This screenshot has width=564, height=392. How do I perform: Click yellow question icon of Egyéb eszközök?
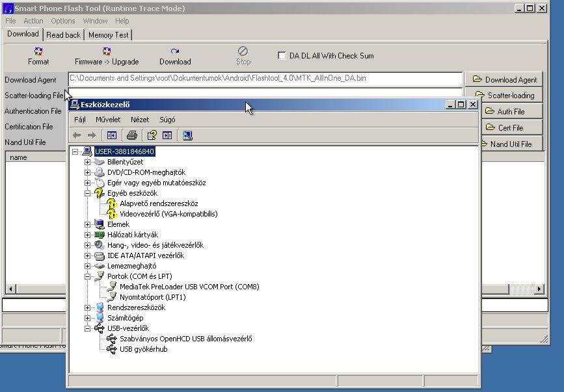[x=100, y=193]
